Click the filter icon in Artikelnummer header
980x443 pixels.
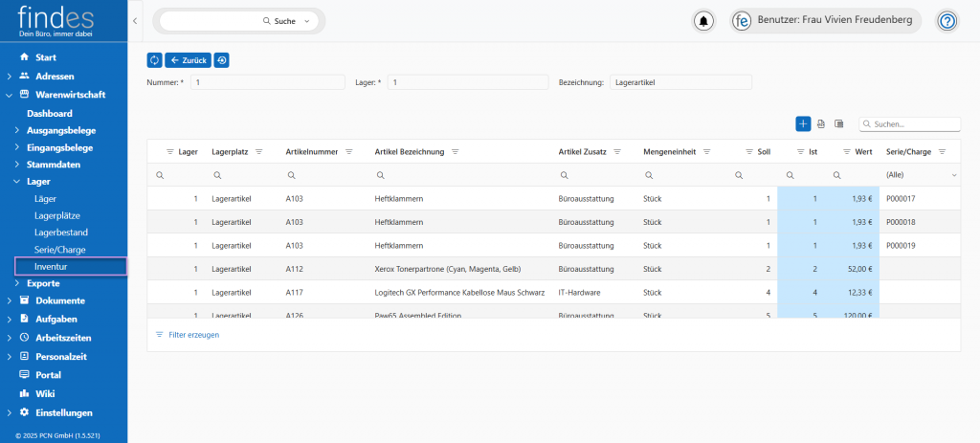349,152
